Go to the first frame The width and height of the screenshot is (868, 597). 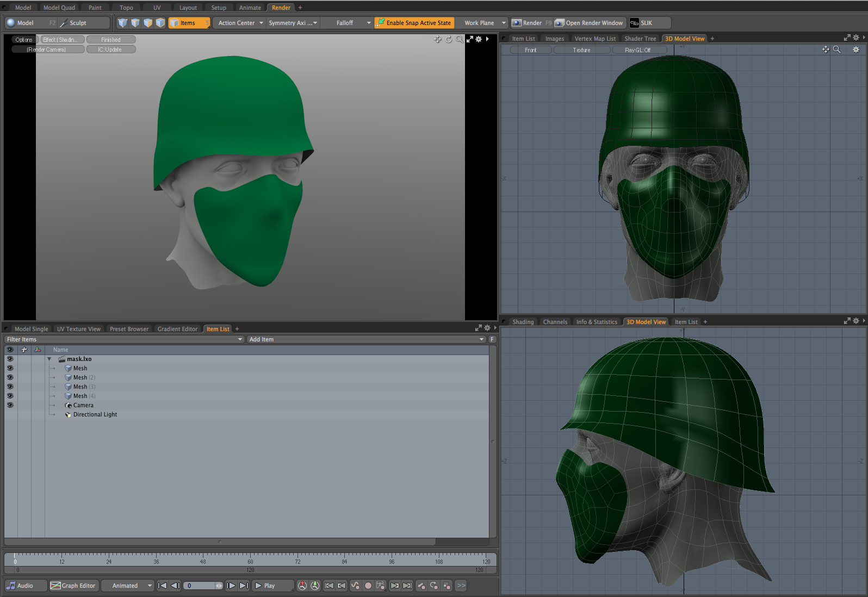(162, 586)
